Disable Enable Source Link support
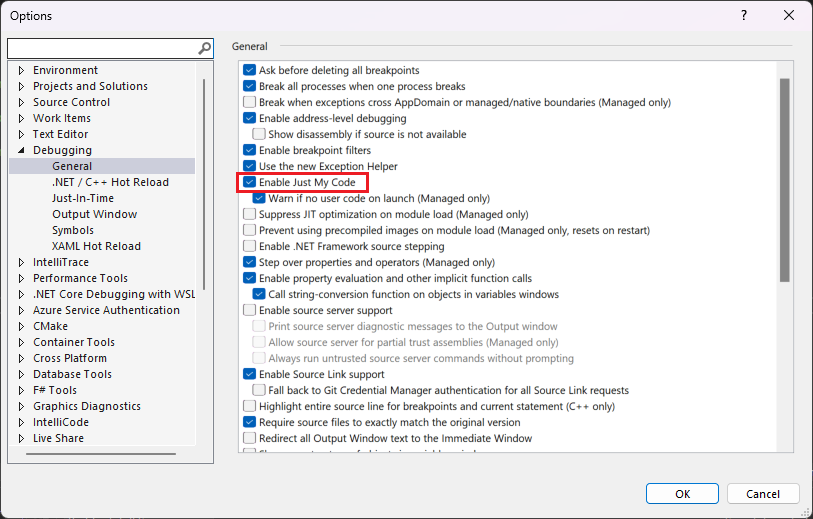The height and width of the screenshot is (519, 813). coord(250,374)
